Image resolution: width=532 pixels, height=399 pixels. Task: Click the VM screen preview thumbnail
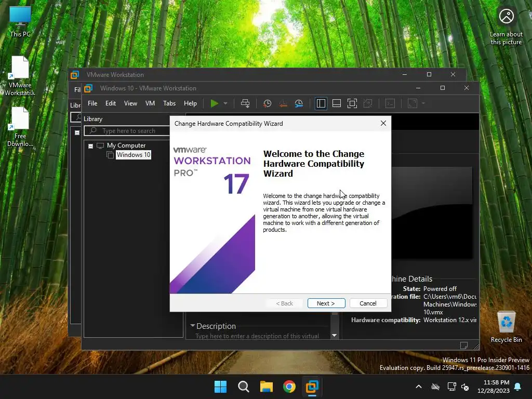[x=432, y=212]
